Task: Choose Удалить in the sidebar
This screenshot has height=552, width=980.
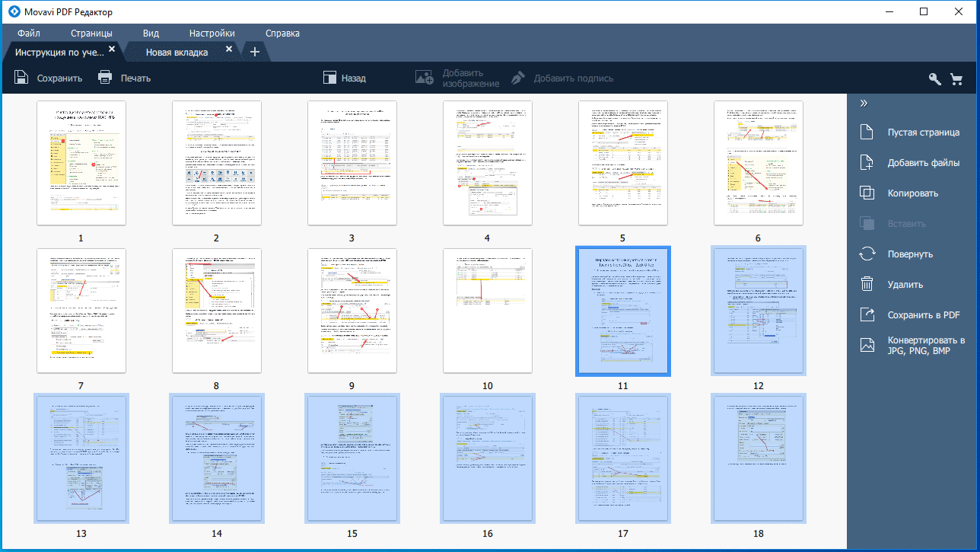Action: pos(905,285)
